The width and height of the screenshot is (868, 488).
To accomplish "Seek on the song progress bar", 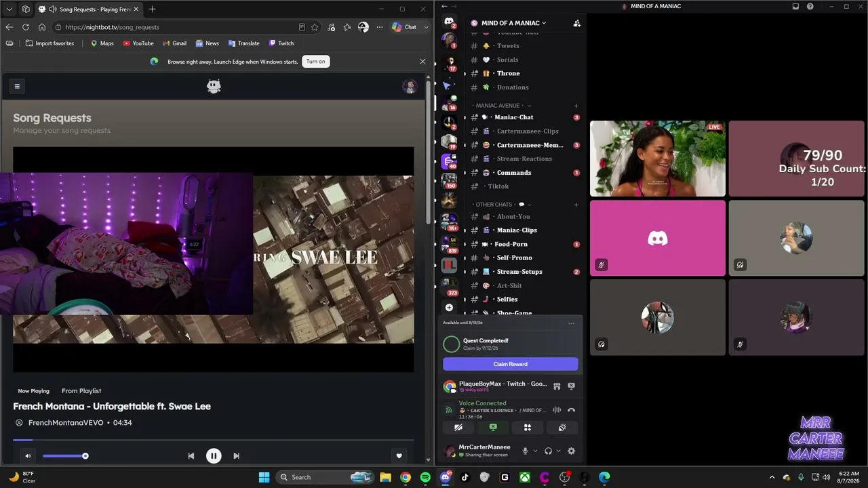I will click(x=214, y=441).
